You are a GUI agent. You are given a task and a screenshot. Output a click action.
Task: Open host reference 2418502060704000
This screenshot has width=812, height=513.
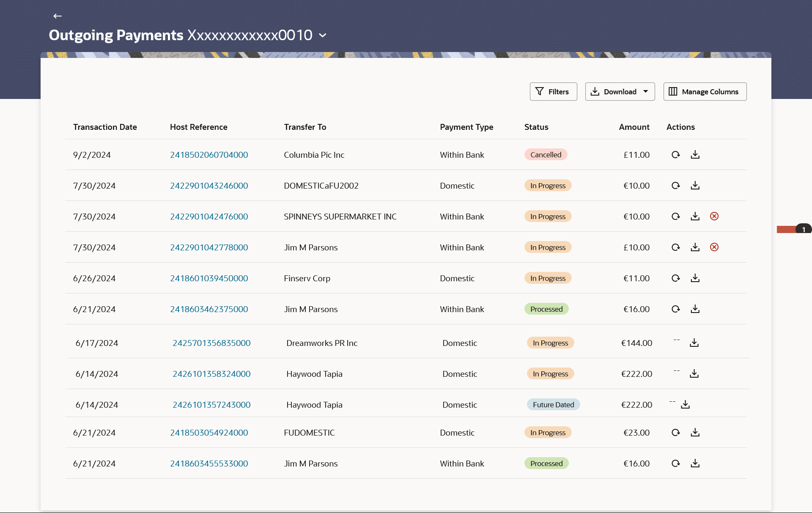[x=209, y=155]
